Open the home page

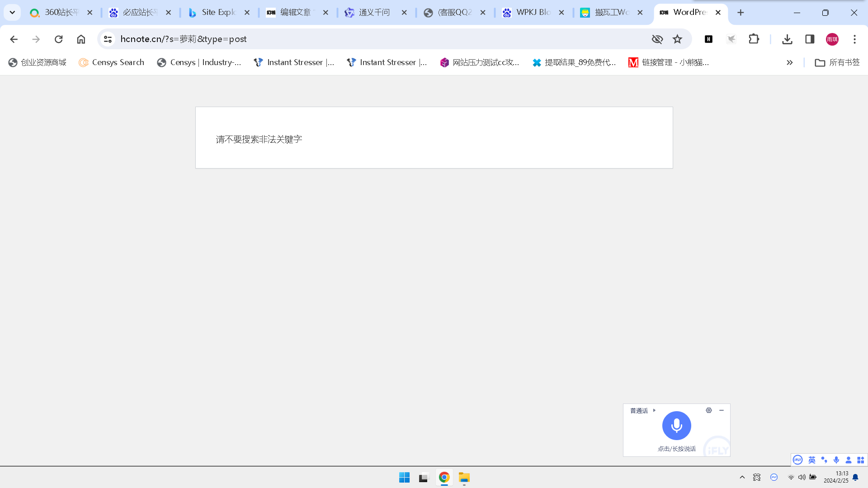pos(81,39)
